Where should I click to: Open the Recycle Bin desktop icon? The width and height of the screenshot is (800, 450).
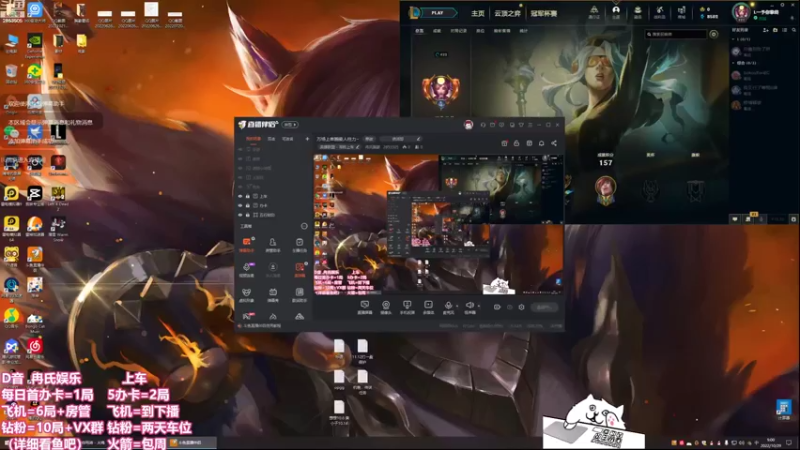[x=11, y=72]
